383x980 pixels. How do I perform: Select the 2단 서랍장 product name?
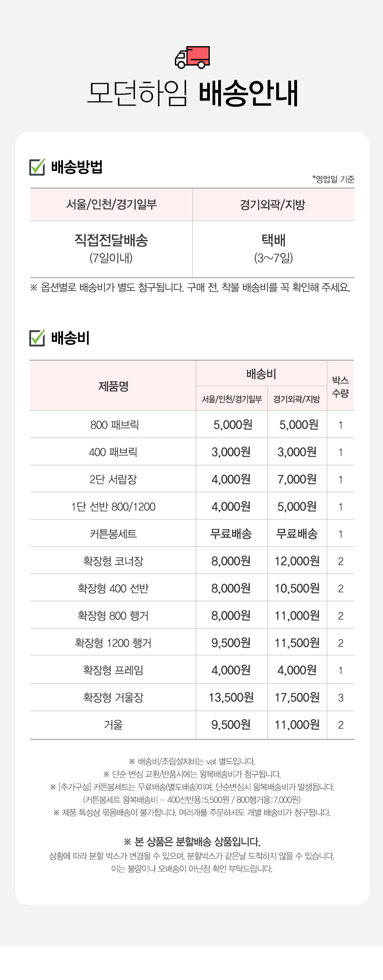(113, 479)
